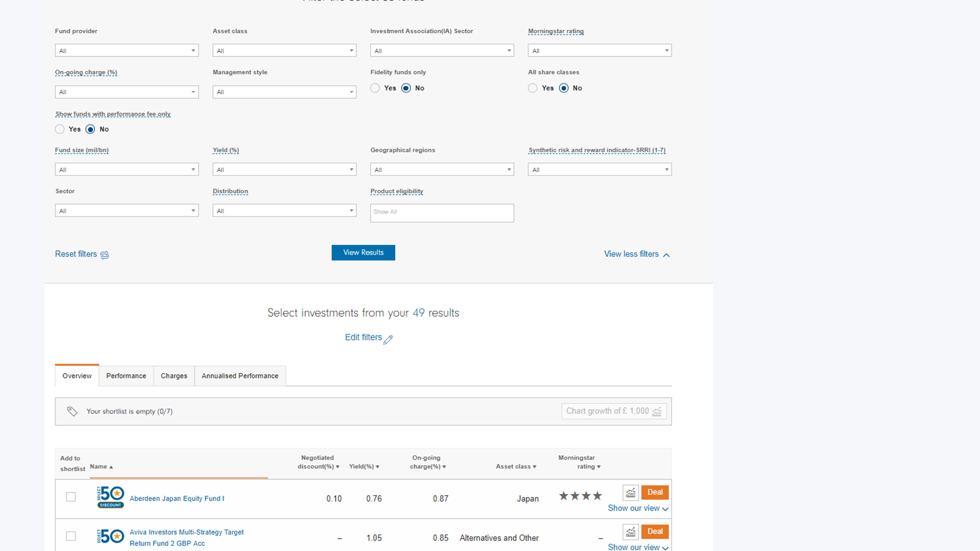
Task: Tick shortlist checkbox for Aberdeen Japan Equity Fund
Action: pyautogui.click(x=71, y=497)
